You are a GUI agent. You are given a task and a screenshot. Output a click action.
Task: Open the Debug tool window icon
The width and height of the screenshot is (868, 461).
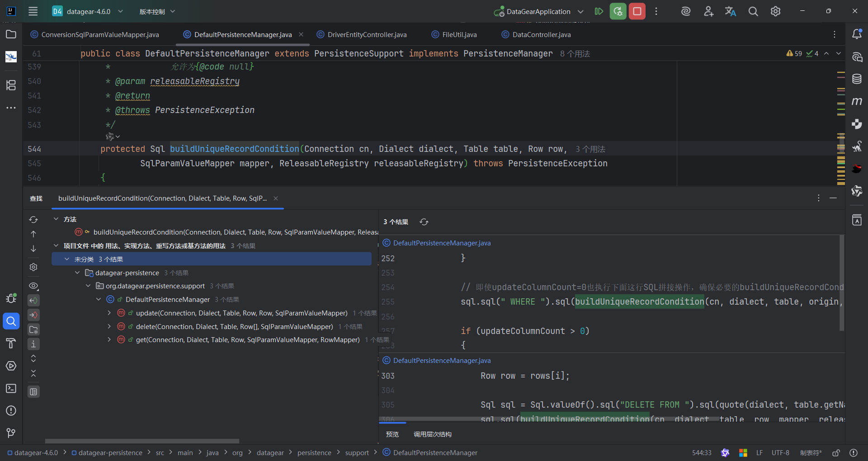coord(11,298)
